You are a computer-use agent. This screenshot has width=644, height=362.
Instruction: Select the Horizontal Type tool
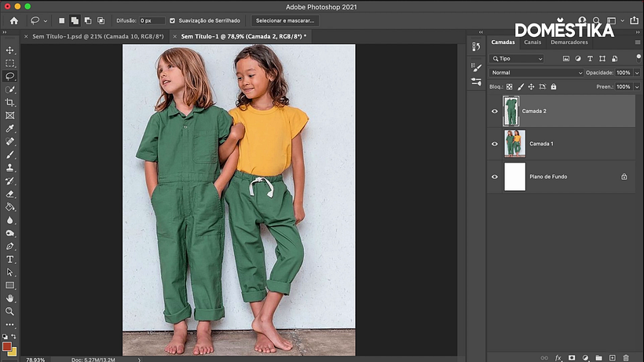[x=10, y=259]
